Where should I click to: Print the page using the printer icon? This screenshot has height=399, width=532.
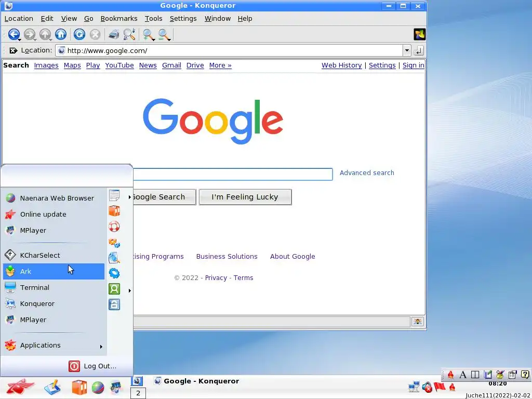click(x=114, y=34)
